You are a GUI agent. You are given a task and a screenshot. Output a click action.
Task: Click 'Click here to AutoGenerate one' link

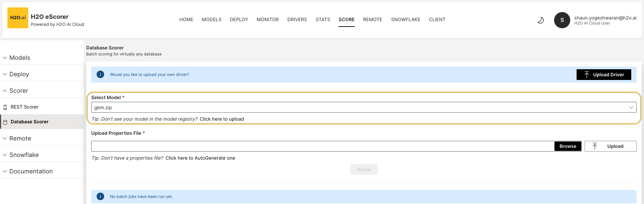(x=200, y=158)
